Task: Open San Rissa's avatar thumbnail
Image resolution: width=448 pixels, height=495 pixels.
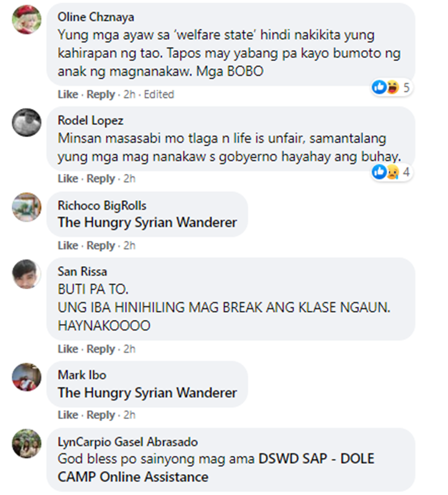Action: click(26, 274)
